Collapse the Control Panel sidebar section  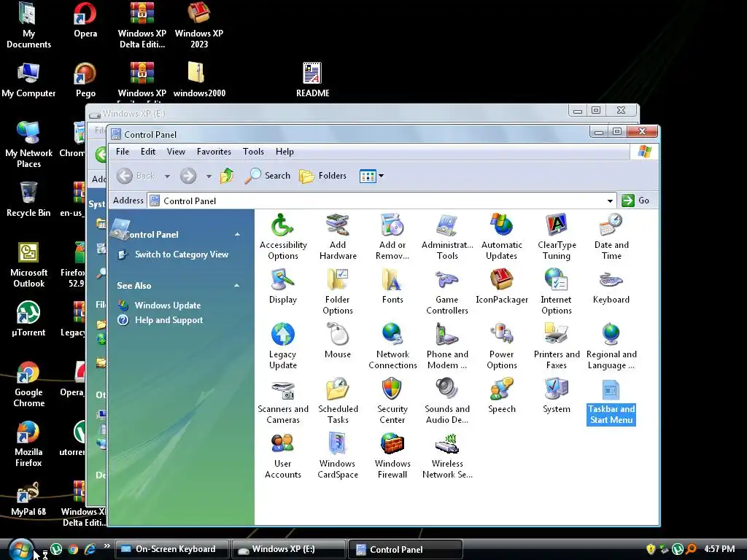point(237,234)
